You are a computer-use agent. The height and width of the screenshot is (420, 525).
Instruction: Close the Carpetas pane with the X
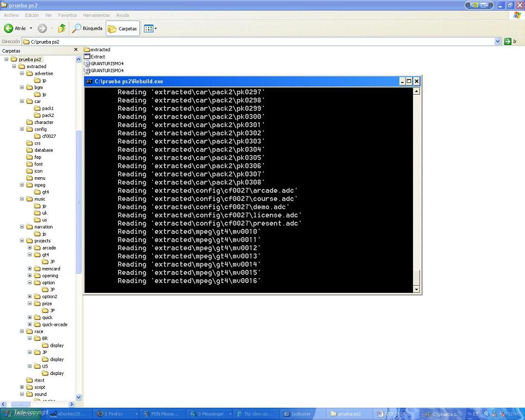(76, 50)
